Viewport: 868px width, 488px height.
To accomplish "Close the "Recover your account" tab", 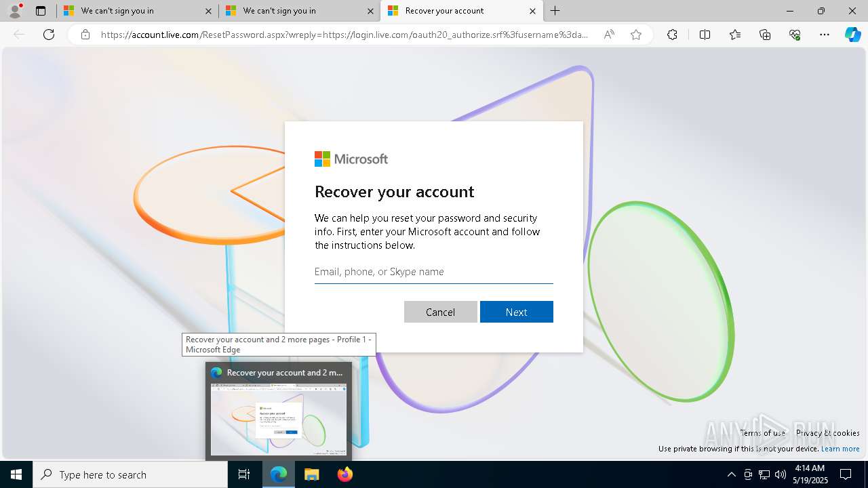I will pyautogui.click(x=532, y=11).
